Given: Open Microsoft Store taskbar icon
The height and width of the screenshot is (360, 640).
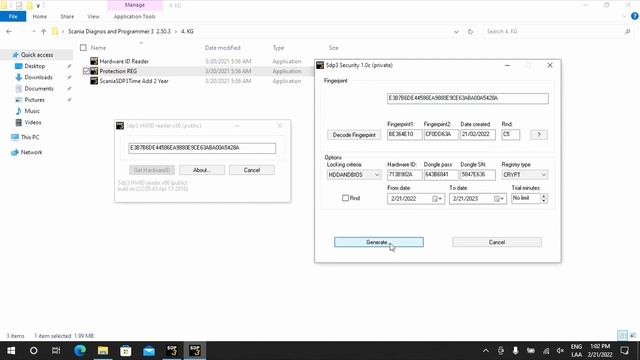Looking at the screenshot, I should pyautogui.click(x=126, y=351).
